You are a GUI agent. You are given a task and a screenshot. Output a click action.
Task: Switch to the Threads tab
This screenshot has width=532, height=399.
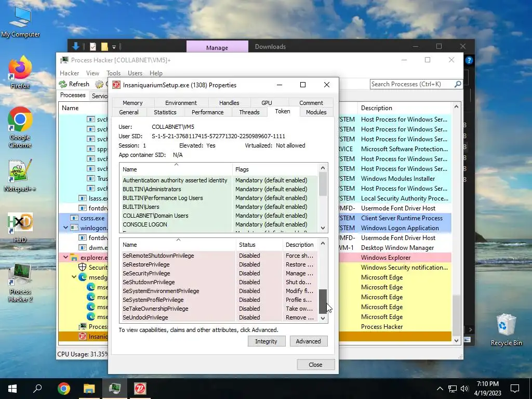pyautogui.click(x=249, y=112)
